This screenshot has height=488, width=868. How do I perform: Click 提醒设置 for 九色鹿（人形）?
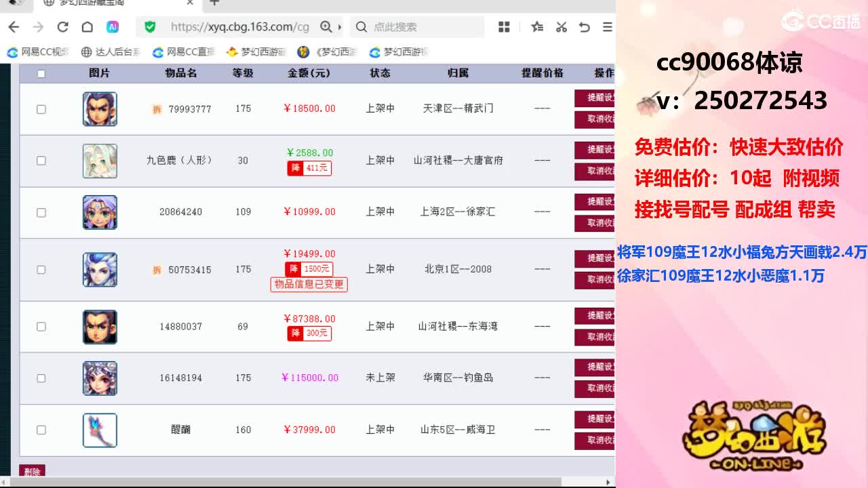(595, 150)
